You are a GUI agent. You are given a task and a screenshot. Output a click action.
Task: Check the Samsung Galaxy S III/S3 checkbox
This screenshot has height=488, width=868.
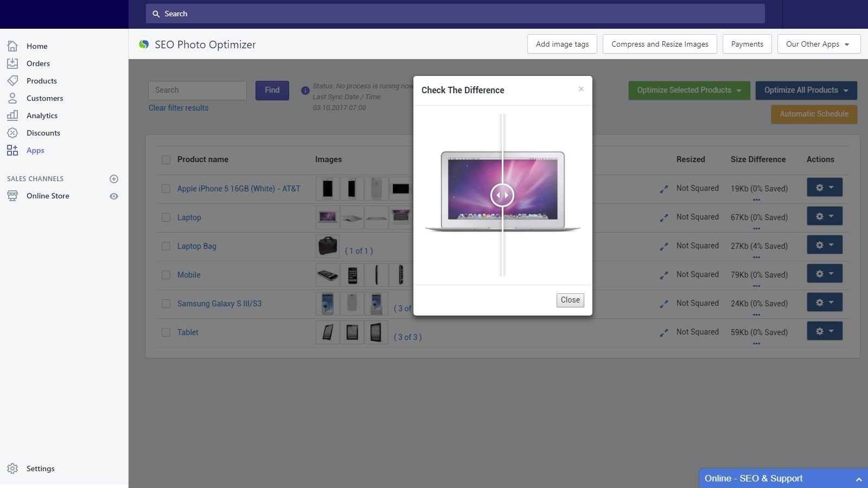[x=166, y=304]
